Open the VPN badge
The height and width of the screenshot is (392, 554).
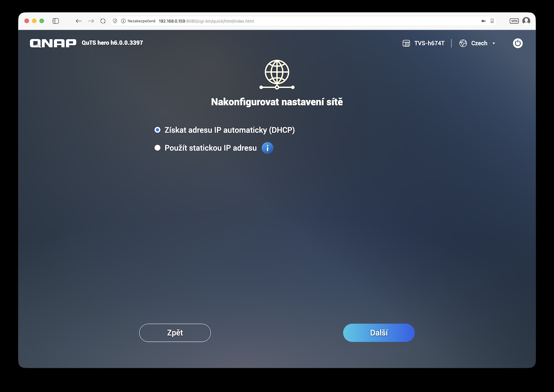(x=514, y=21)
